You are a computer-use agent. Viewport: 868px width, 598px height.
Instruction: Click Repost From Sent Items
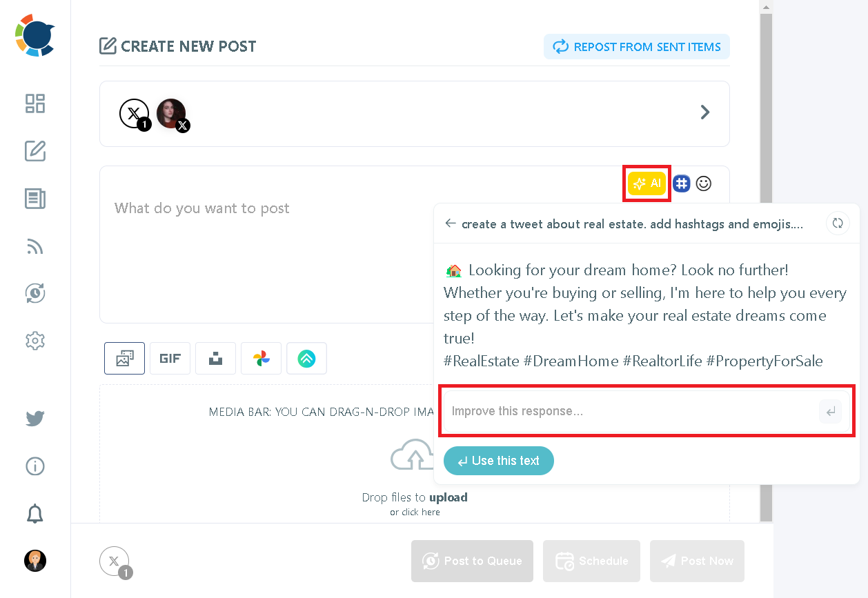(x=636, y=46)
